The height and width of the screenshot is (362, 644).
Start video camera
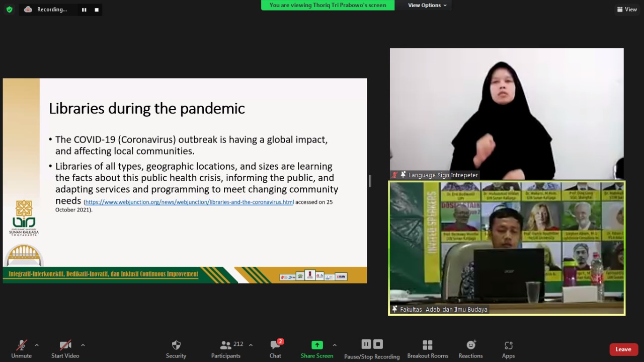[x=65, y=349]
